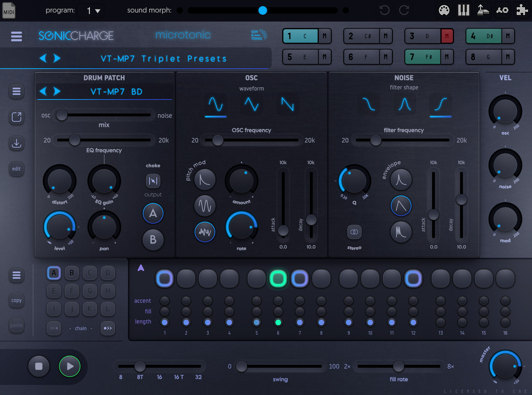The width and height of the screenshot is (532, 395).
Task: Click the redo arrow icon
Action: click(x=404, y=10)
